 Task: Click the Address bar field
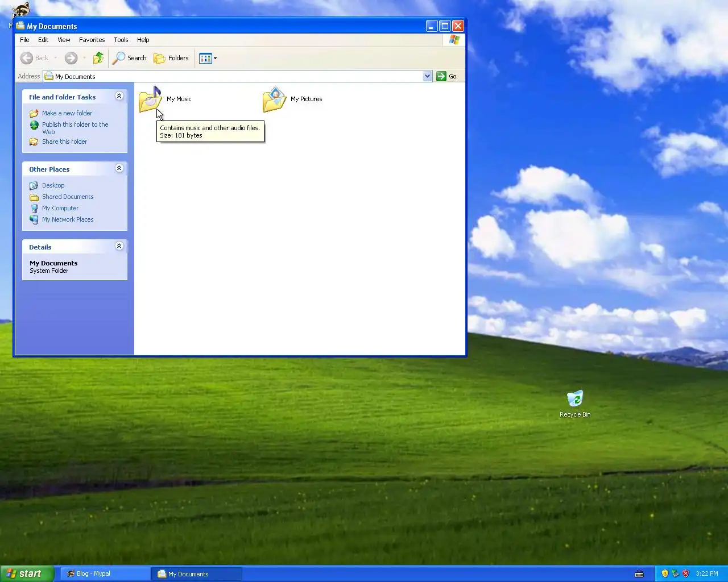coord(238,76)
